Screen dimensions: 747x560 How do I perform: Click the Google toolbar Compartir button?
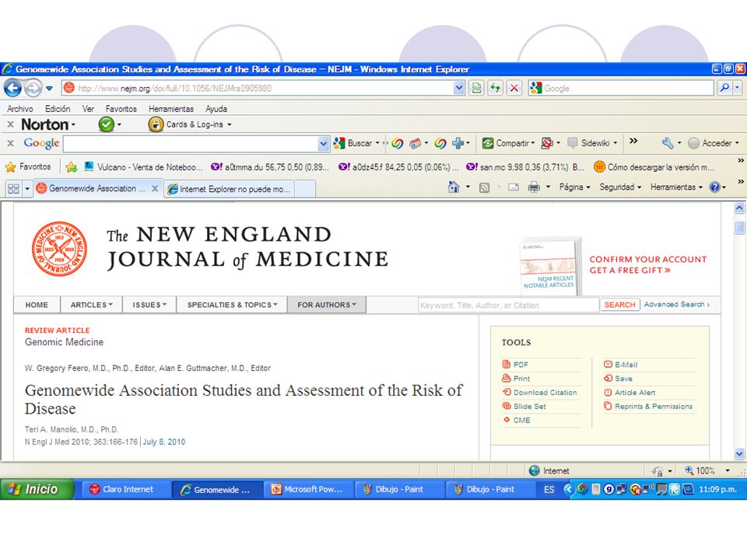pyautogui.click(x=508, y=143)
